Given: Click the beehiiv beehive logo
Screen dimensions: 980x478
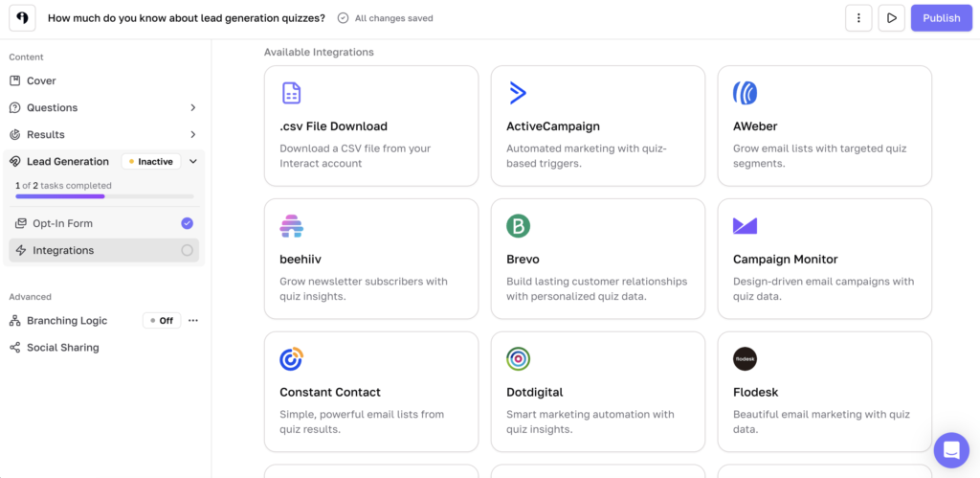Looking at the screenshot, I should 291,226.
